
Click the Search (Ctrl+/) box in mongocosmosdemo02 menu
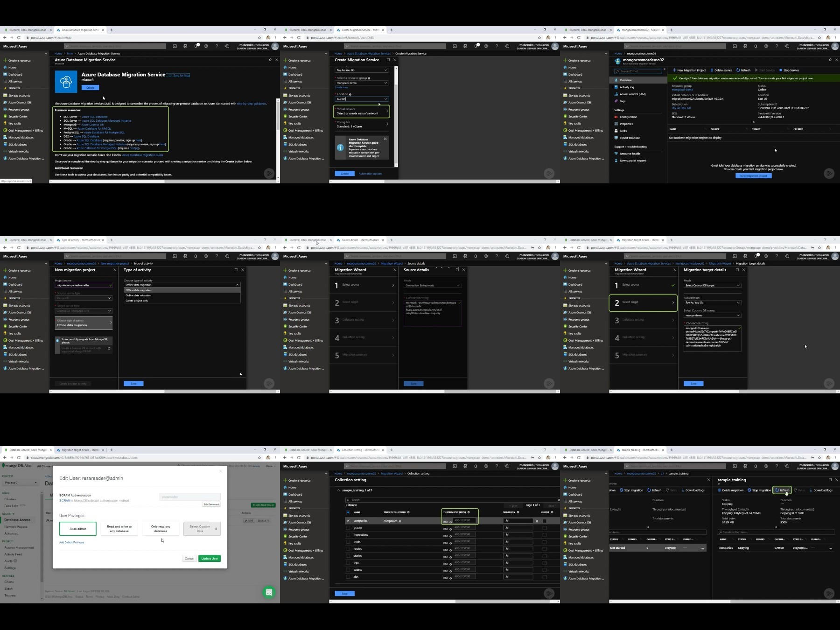(x=638, y=71)
